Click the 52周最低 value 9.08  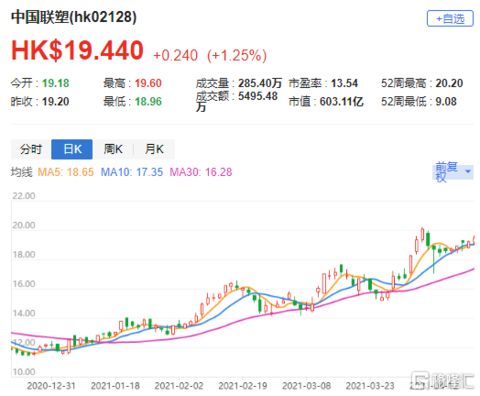pyautogui.click(x=446, y=101)
